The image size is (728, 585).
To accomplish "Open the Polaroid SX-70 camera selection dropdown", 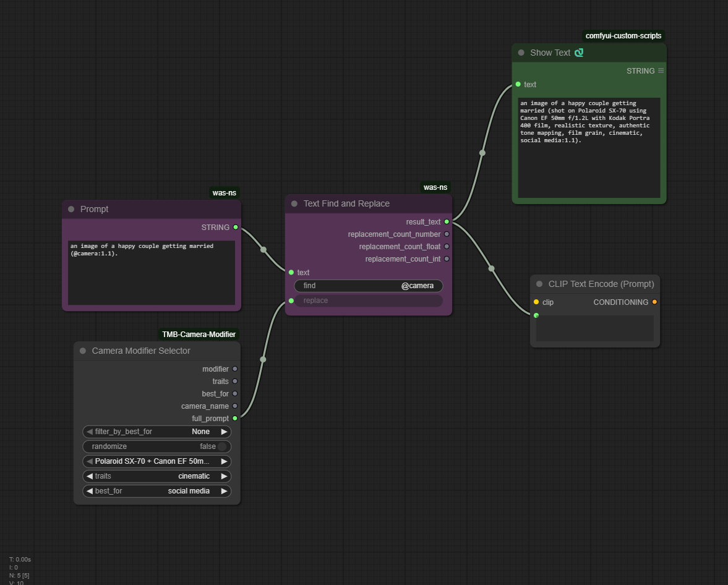I will tap(156, 461).
